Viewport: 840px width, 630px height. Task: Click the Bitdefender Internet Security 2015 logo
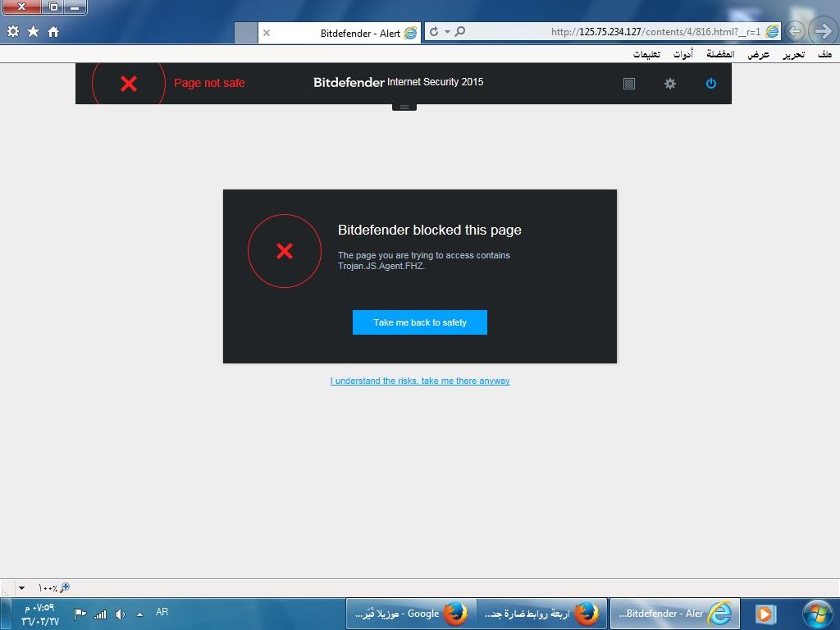coord(398,82)
